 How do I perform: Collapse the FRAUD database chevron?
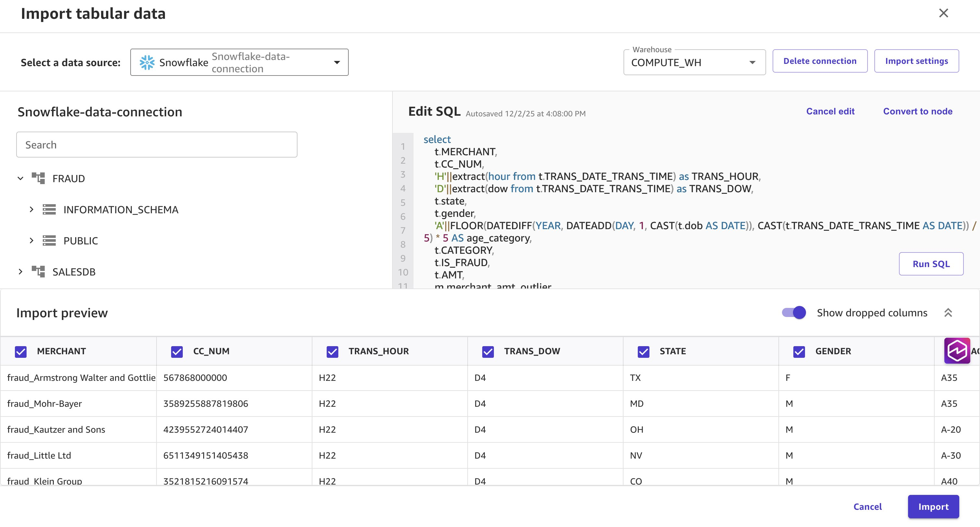point(20,178)
